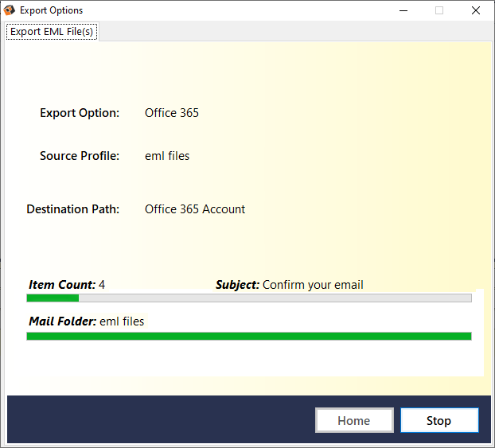495x448 pixels.
Task: Click the Mail Folder progress bar
Action: coord(248,336)
